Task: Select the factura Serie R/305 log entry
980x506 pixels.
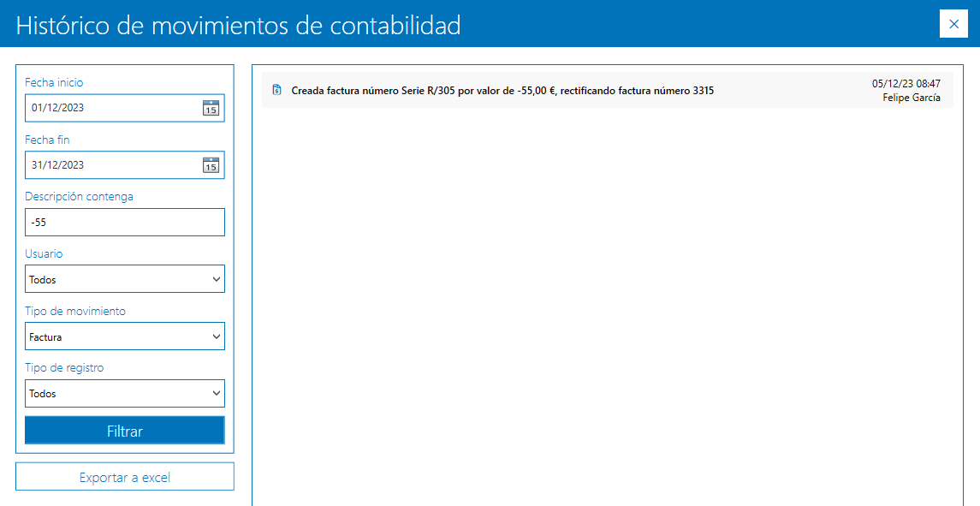Action: click(501, 89)
